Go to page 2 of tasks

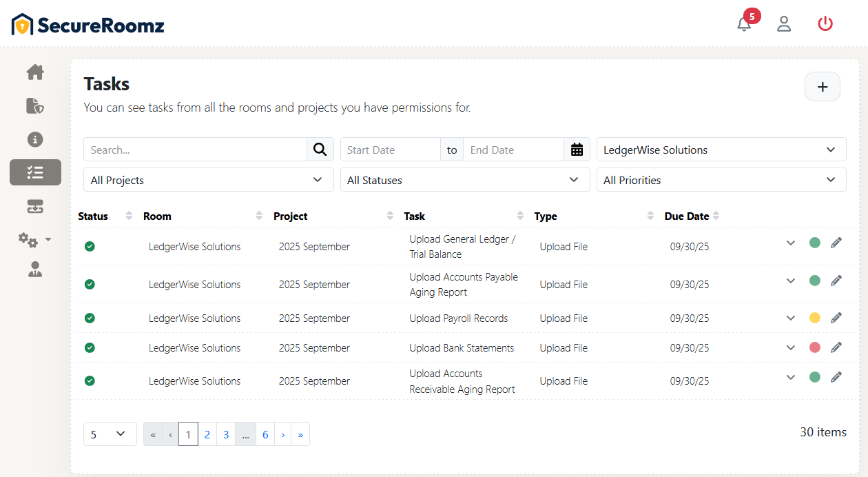click(x=207, y=434)
